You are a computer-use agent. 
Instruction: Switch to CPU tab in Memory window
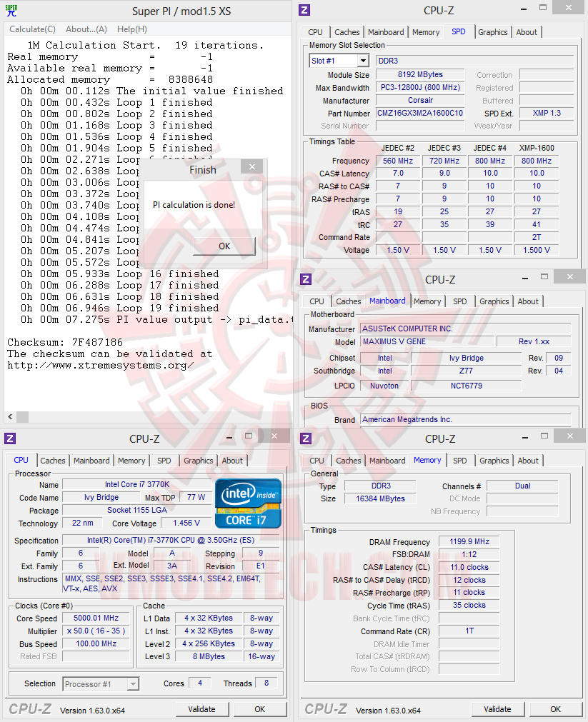(x=317, y=461)
